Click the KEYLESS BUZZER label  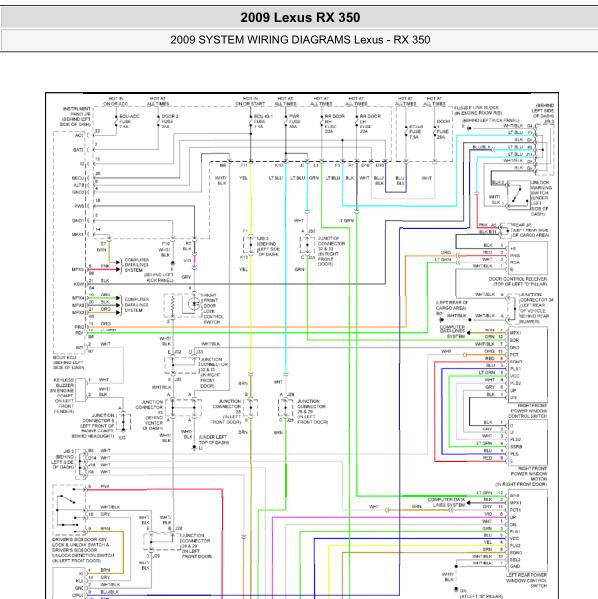tap(62, 396)
